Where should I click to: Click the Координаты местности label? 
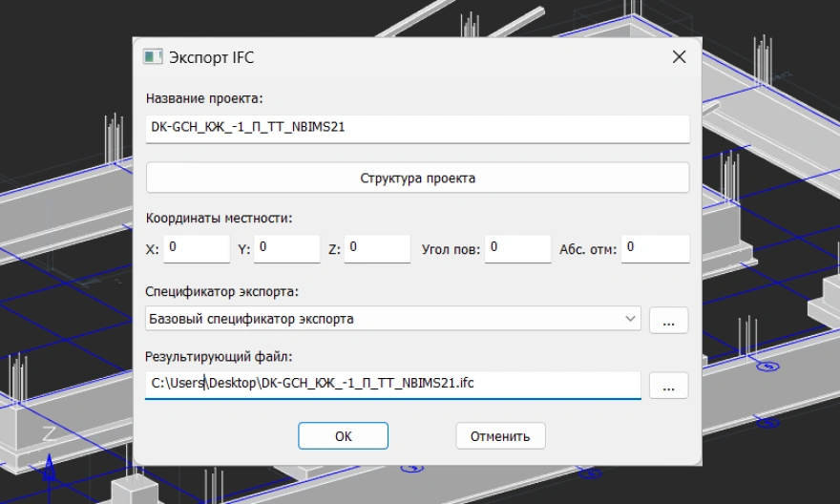(x=219, y=218)
